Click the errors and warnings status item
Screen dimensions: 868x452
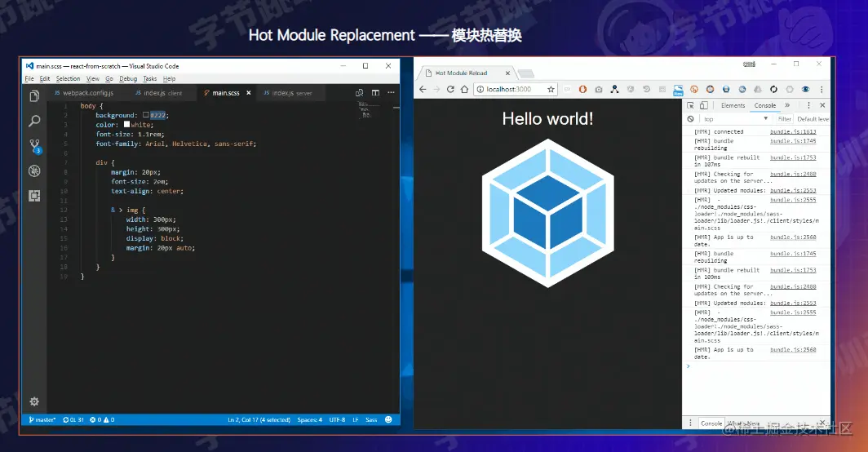point(102,420)
